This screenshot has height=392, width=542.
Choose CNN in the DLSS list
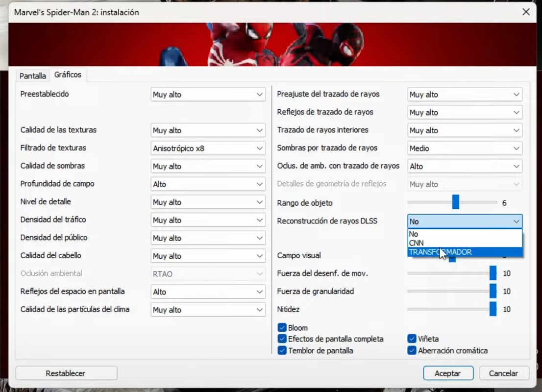click(x=465, y=243)
